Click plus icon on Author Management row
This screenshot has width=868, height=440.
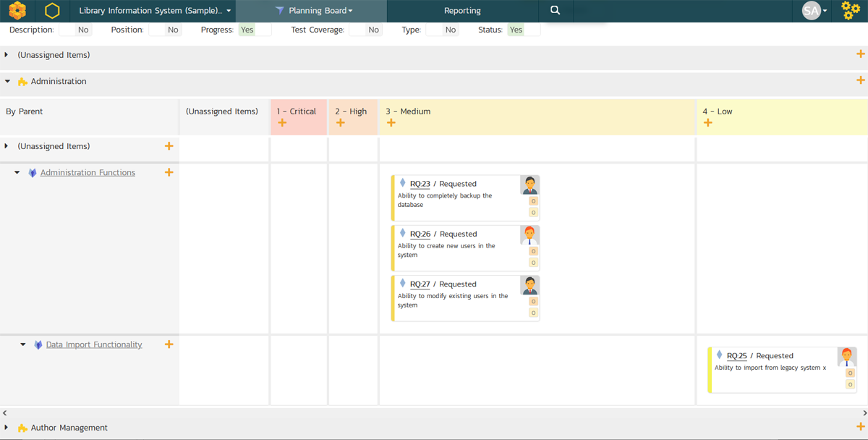860,427
